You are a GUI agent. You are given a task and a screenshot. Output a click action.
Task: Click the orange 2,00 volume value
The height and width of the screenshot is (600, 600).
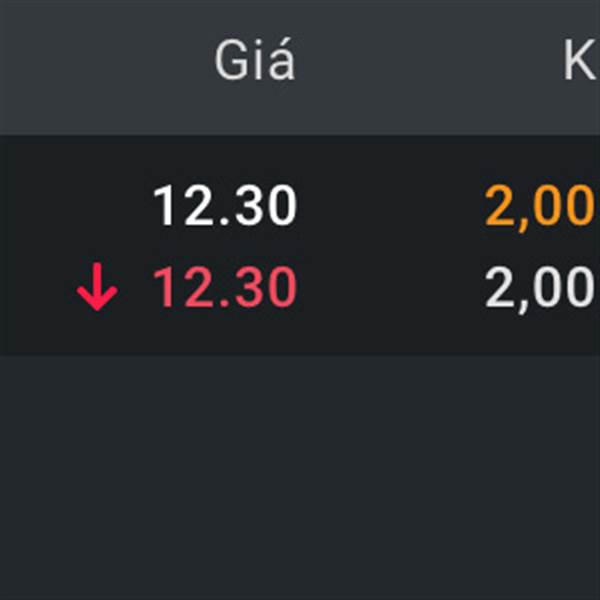[542, 208]
